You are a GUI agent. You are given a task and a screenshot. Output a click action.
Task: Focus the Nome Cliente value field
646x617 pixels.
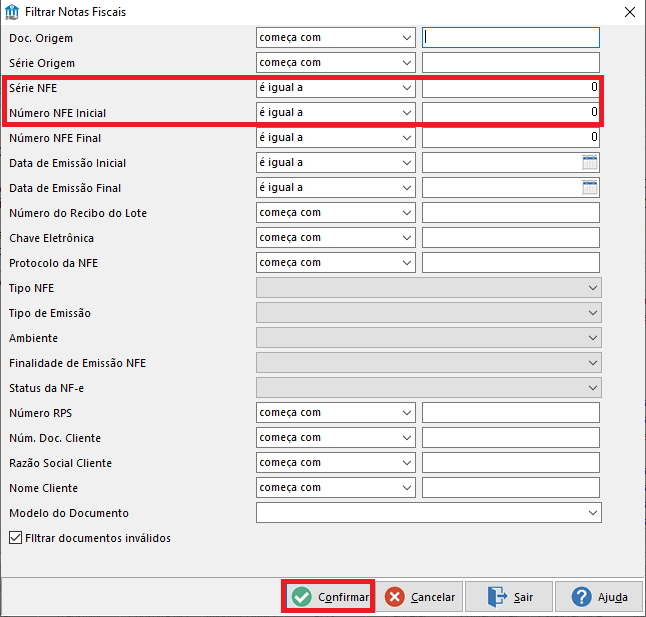[510, 488]
